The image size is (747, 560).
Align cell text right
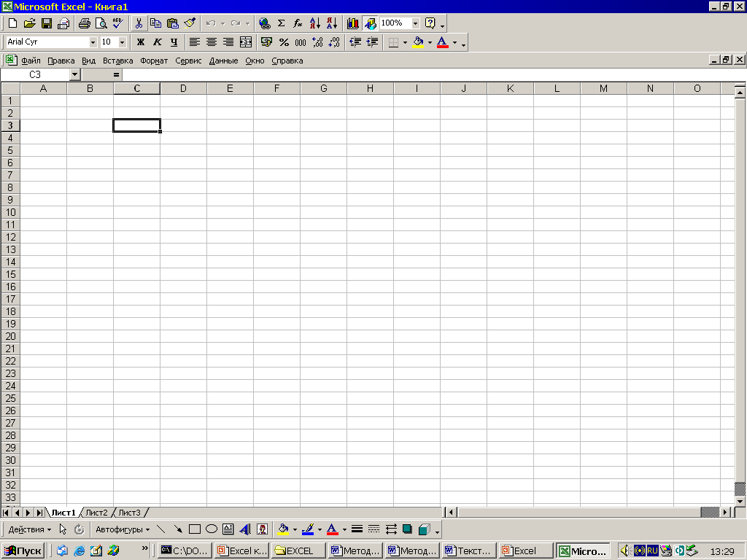click(228, 42)
